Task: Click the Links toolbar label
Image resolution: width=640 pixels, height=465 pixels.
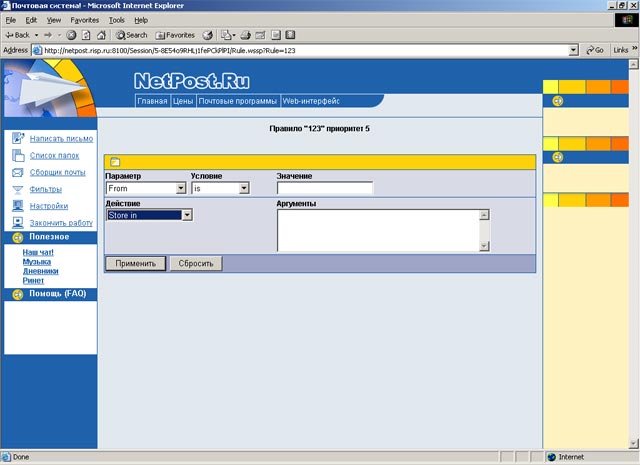Action: tap(620, 50)
